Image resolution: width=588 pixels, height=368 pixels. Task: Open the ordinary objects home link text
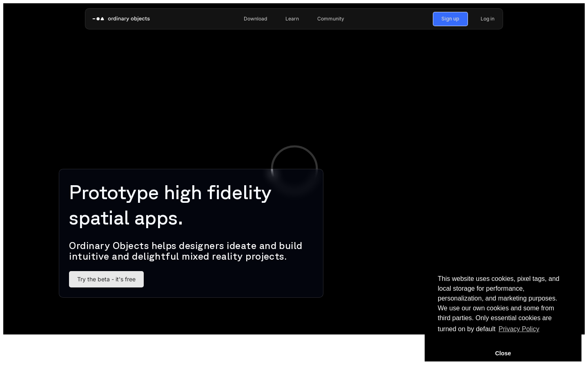click(x=129, y=19)
